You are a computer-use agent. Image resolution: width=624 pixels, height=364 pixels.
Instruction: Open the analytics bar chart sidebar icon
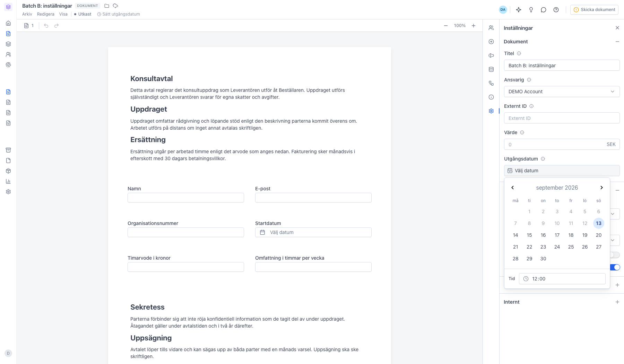point(8,181)
